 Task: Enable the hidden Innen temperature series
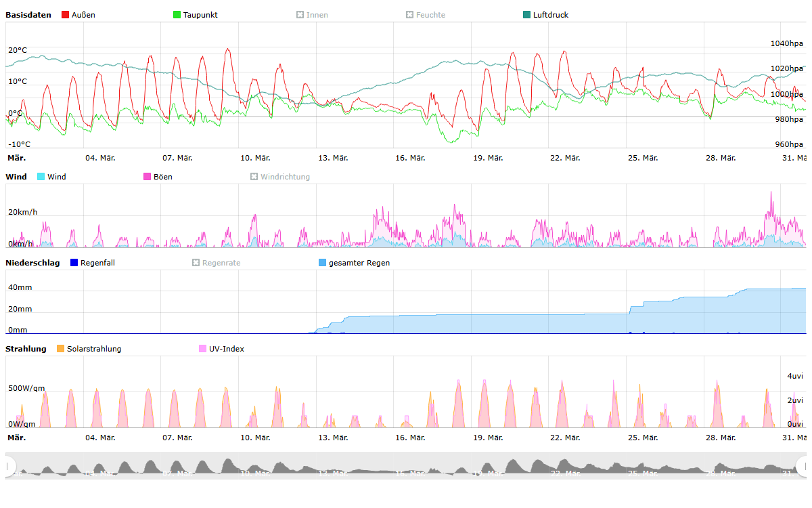312,15
